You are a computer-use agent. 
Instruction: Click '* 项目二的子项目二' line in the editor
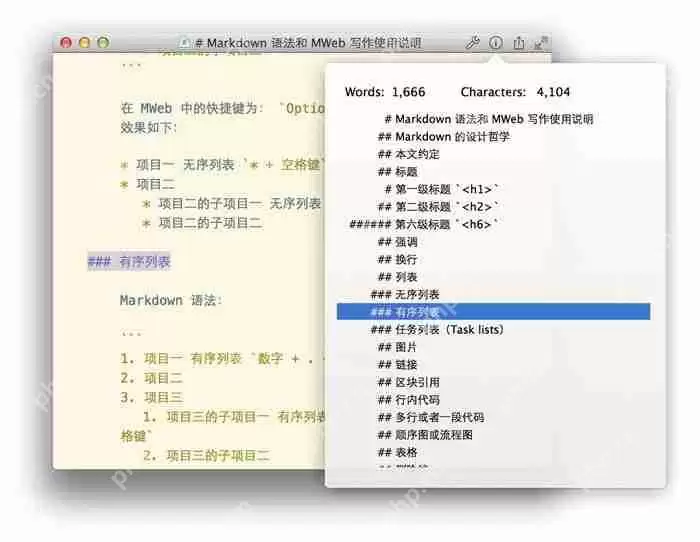tap(202, 223)
